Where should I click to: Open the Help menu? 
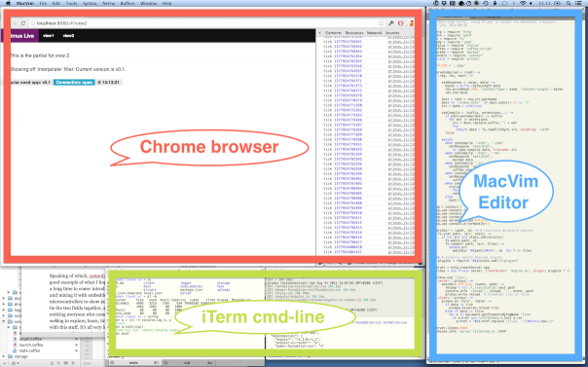(x=166, y=3)
